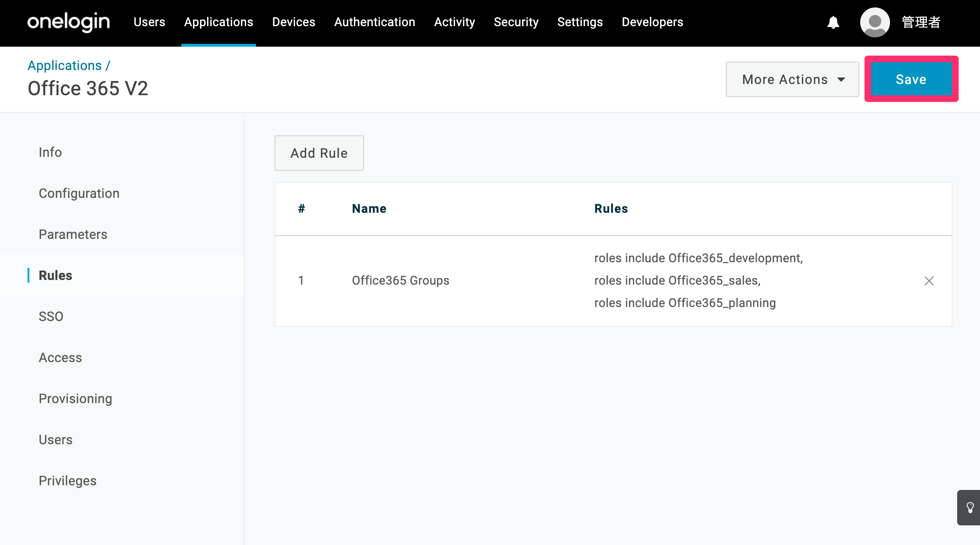The image size is (980, 545).
Task: Switch to the Parameters tab
Action: 73,234
